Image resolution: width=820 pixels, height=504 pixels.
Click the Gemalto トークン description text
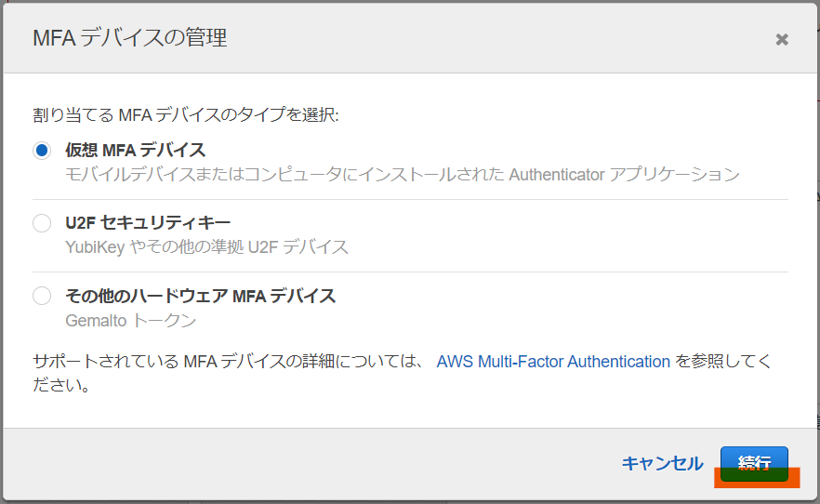(131, 321)
